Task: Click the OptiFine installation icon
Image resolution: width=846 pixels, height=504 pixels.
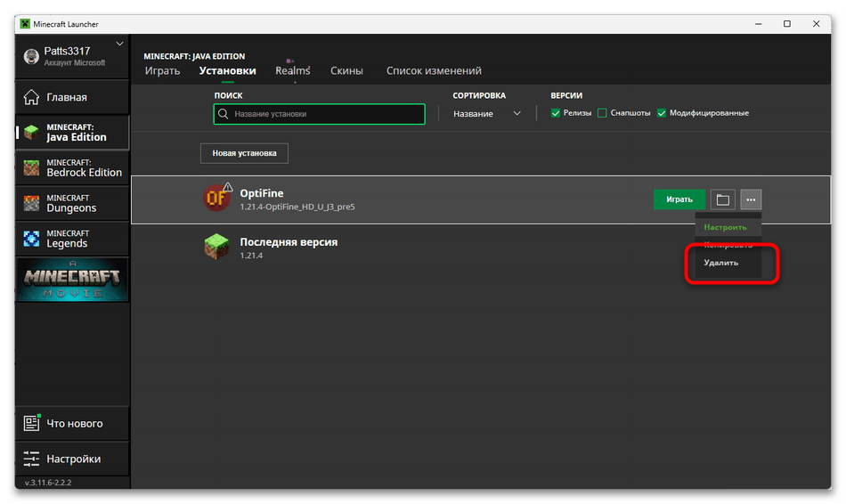Action: pos(217,198)
